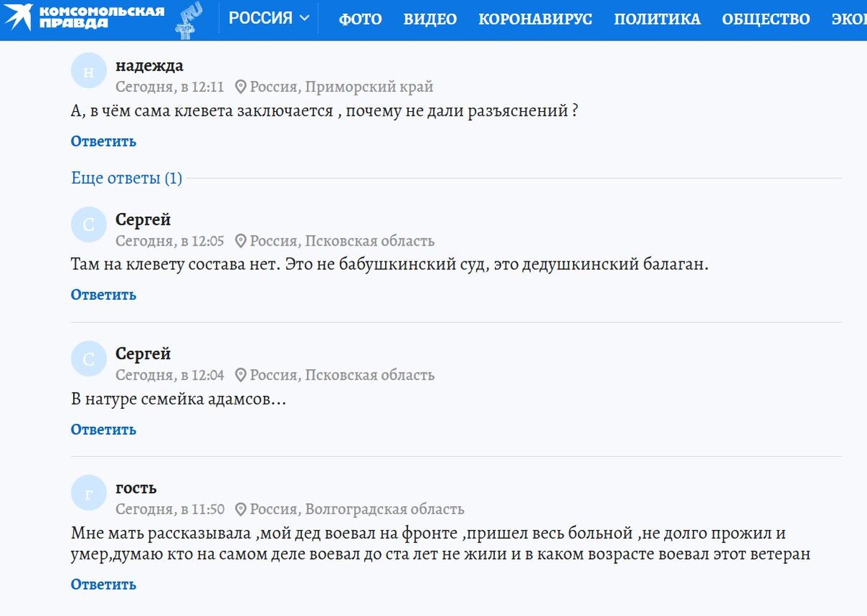Reply to Сергей's семейка адамсов comment

coord(103,429)
